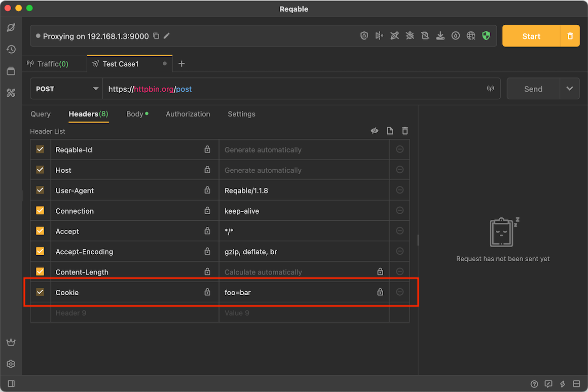Uncheck the Reqable-Id header checkbox
Image resolution: width=588 pixels, height=392 pixels.
point(40,149)
